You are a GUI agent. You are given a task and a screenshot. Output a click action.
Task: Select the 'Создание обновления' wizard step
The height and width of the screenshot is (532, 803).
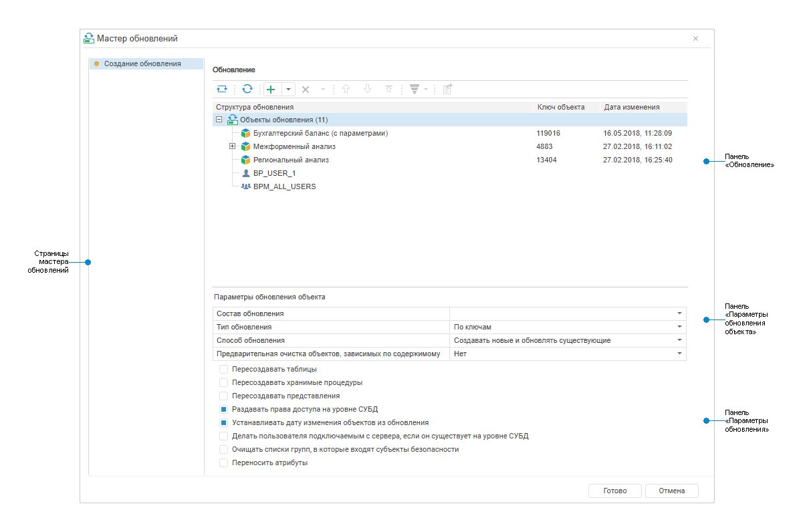(142, 64)
